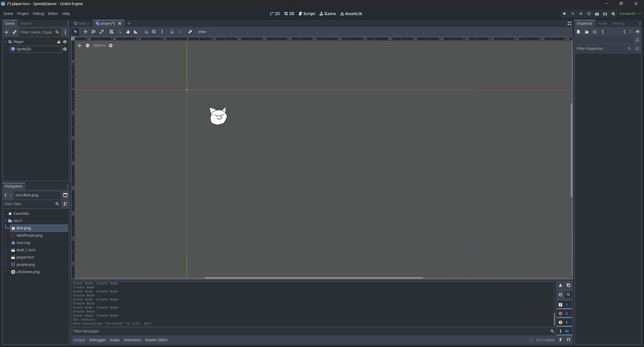Open the Help menu
The height and width of the screenshot is (347, 644).
(66, 14)
